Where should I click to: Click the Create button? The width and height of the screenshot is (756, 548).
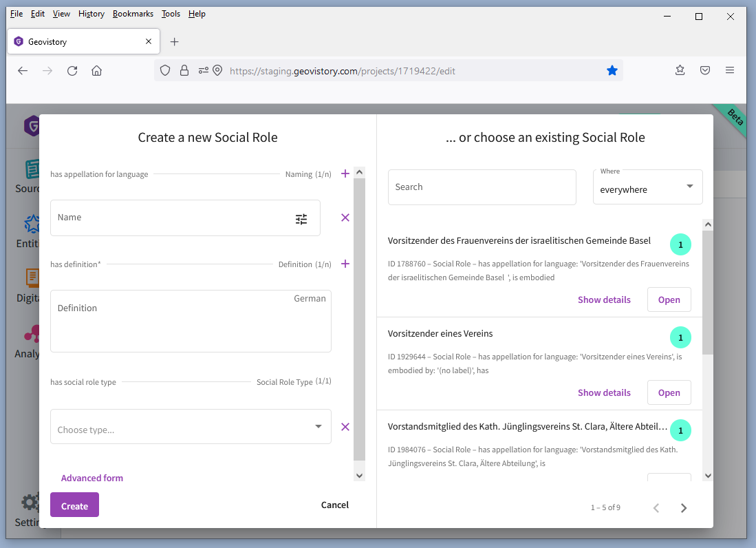point(75,505)
